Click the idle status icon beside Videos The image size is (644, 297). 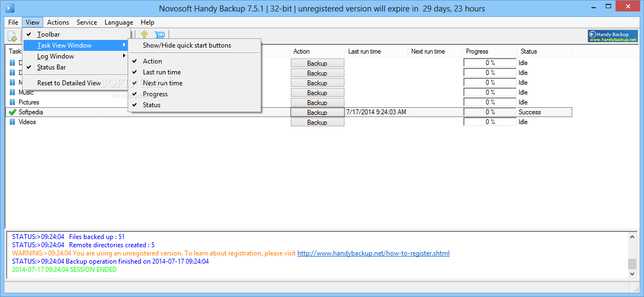click(12, 122)
